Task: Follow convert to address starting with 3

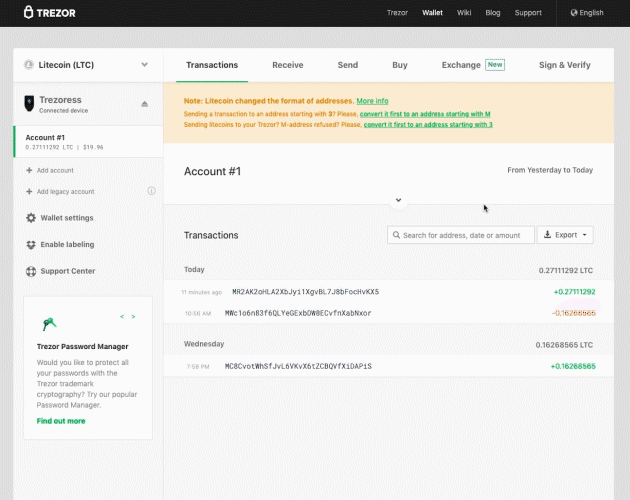Action: (428, 125)
